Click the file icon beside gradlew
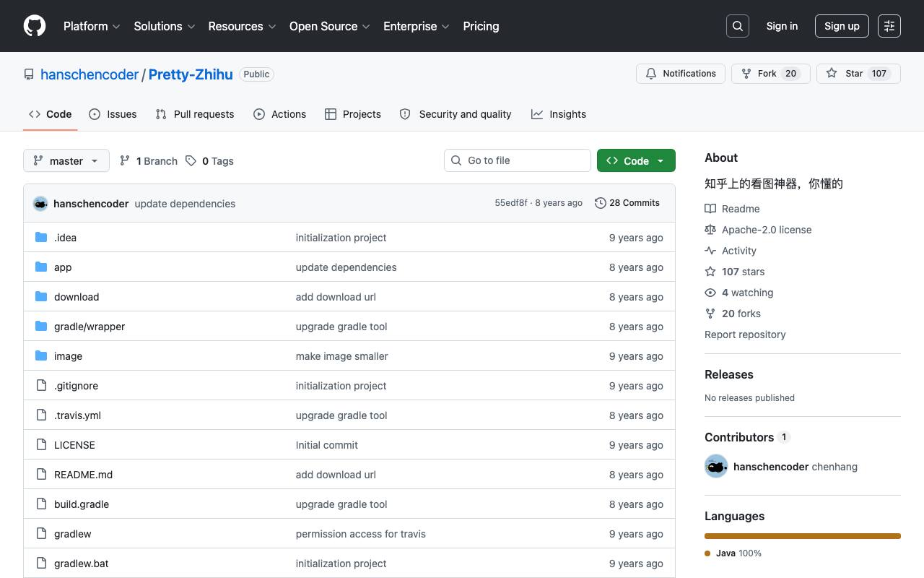The width and height of the screenshot is (924, 578). click(41, 534)
